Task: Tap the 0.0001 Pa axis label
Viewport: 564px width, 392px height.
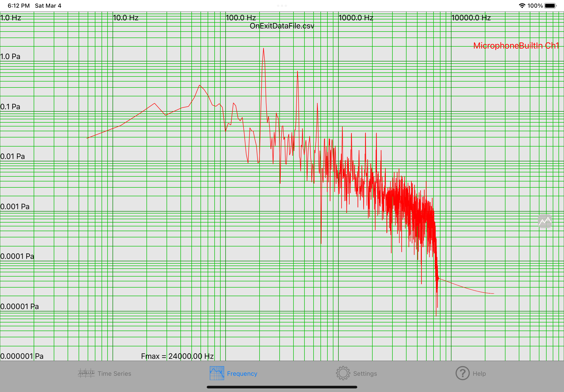Action: [17, 256]
